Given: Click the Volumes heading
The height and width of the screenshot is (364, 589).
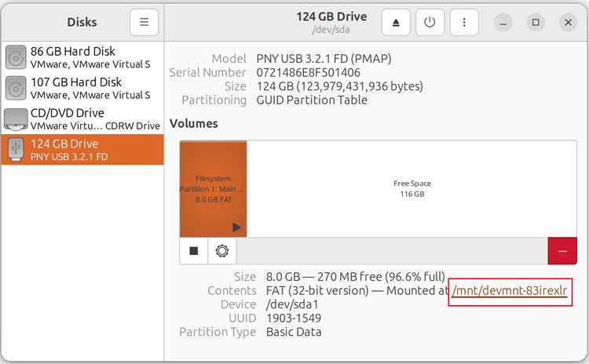Looking at the screenshot, I should tap(194, 123).
